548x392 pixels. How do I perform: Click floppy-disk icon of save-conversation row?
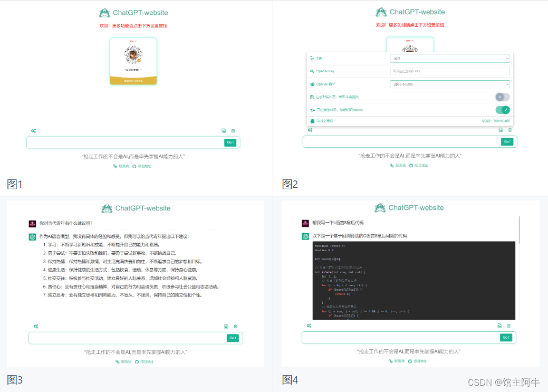(312, 97)
